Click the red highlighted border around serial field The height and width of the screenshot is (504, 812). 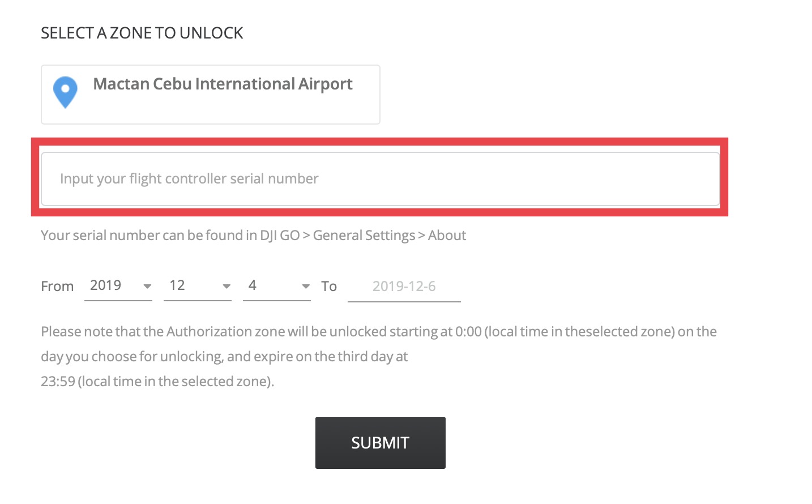[x=379, y=142]
